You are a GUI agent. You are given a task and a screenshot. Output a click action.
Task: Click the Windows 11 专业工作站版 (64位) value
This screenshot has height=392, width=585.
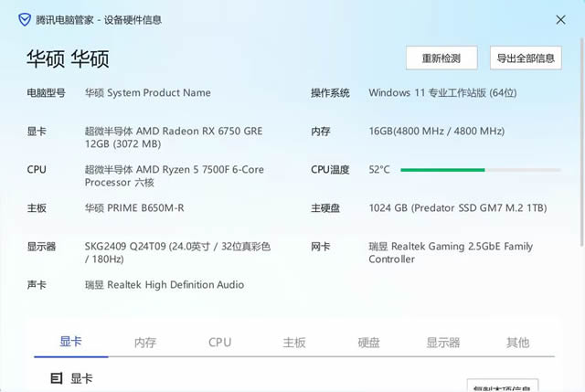442,93
